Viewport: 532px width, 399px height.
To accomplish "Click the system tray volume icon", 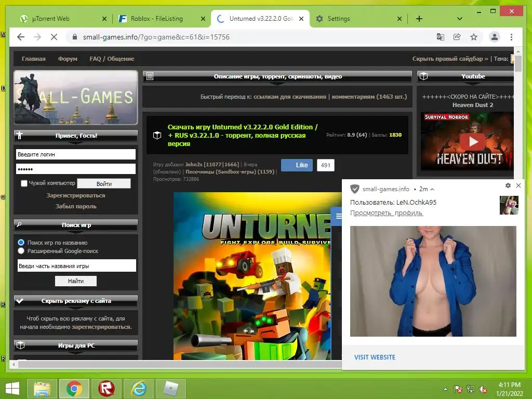I will (483, 389).
